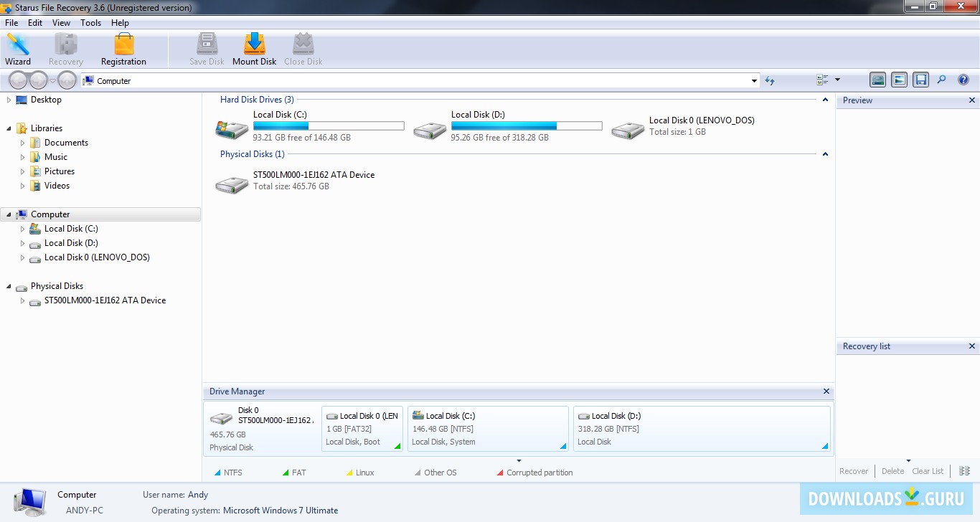
Task: Select the FAT32 Local Disk 0 partition in Drive Manager
Action: [362, 429]
